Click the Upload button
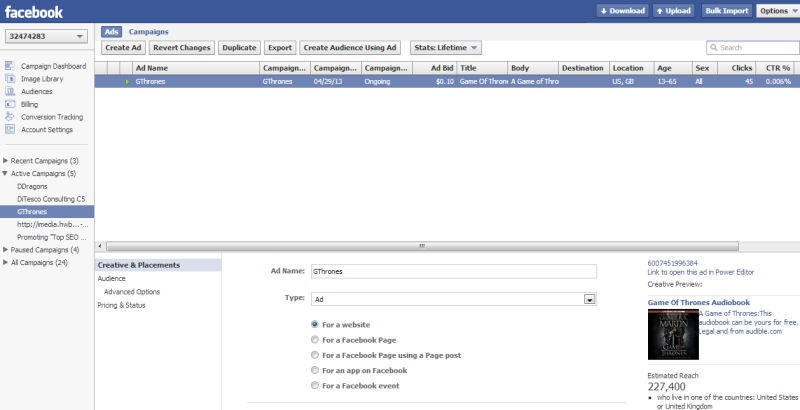800x410 pixels. pyautogui.click(x=673, y=11)
